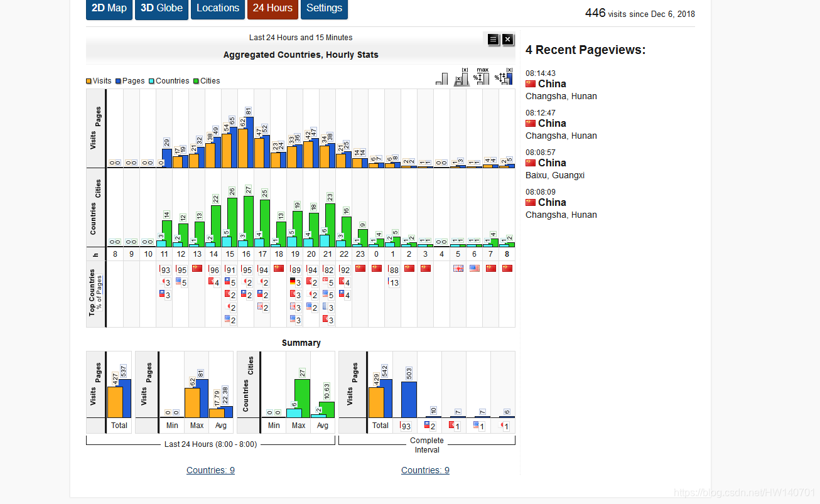Click the US flag with 5 in hour 12
820x504 pixels.
178,282
